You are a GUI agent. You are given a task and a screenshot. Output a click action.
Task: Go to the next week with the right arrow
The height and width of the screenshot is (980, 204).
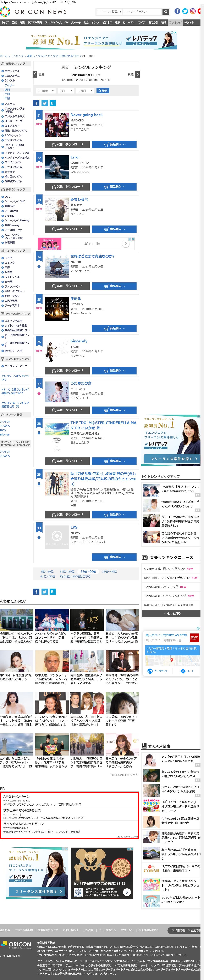(x=137, y=74)
